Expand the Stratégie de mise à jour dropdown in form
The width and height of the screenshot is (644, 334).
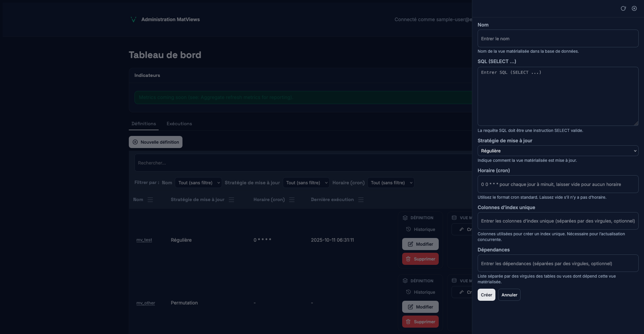[557, 151]
